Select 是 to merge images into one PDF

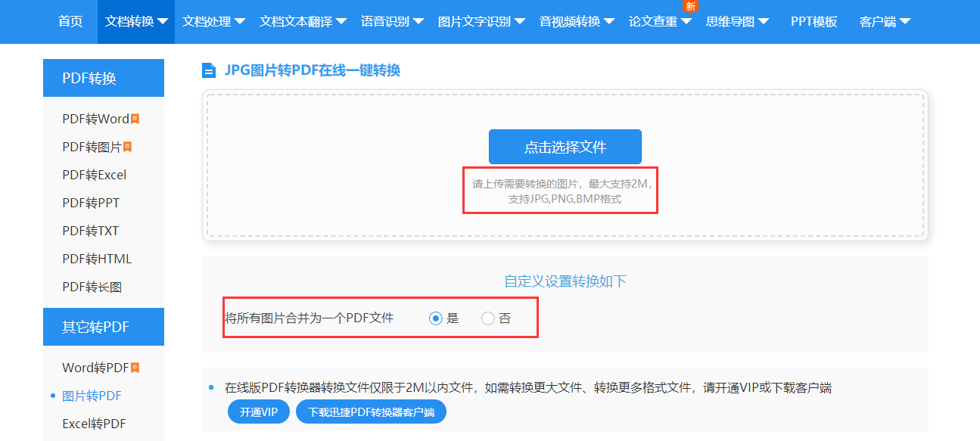(x=435, y=318)
